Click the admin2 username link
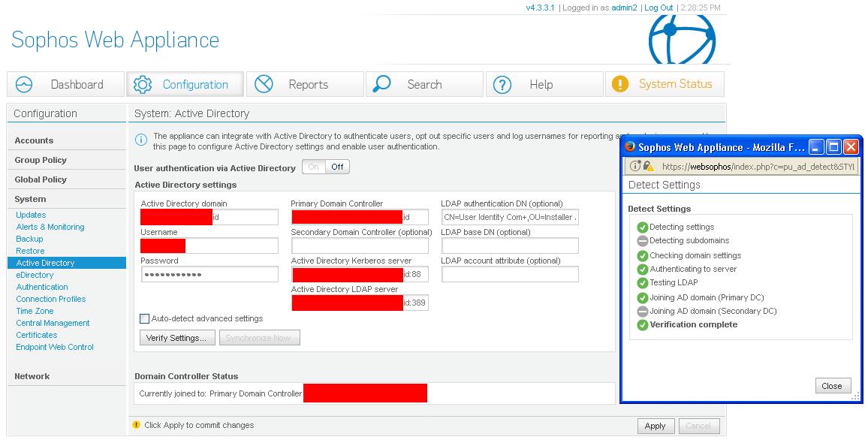This screenshot has height=440, width=868. pyautogui.click(x=625, y=8)
